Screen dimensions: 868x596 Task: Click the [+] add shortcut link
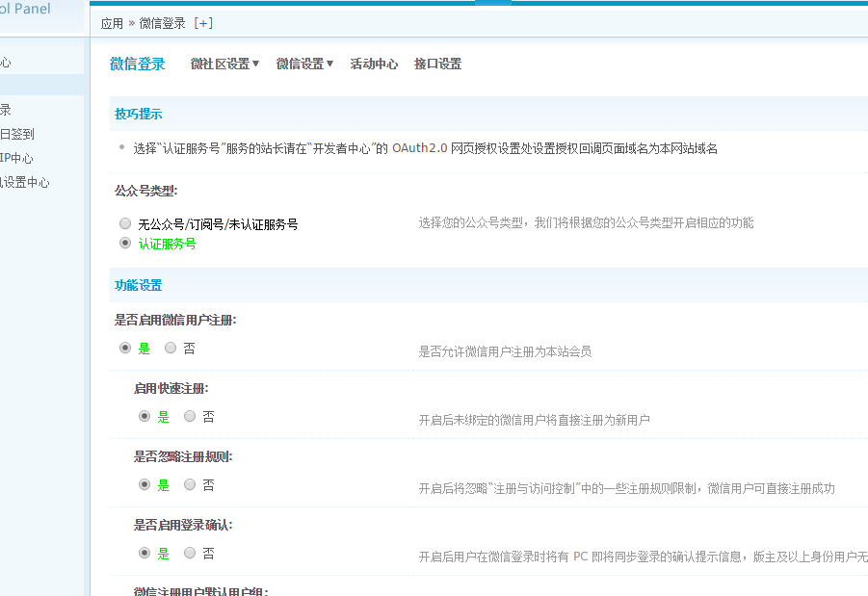click(x=203, y=23)
